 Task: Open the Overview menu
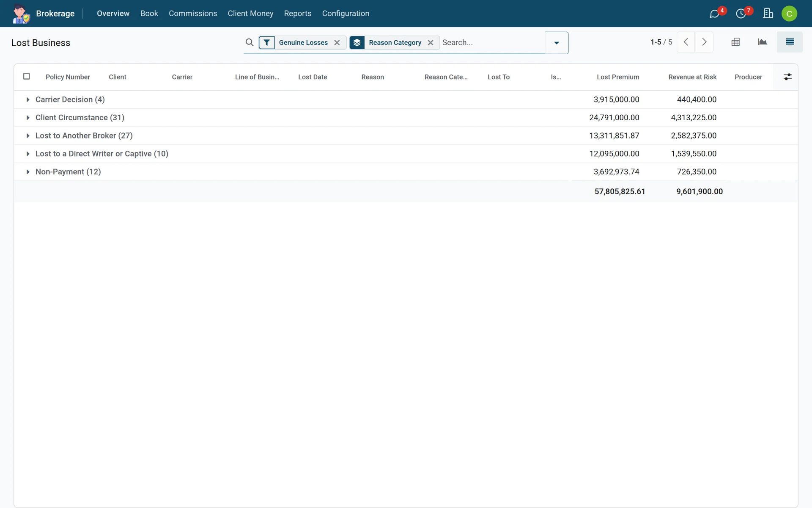(113, 14)
